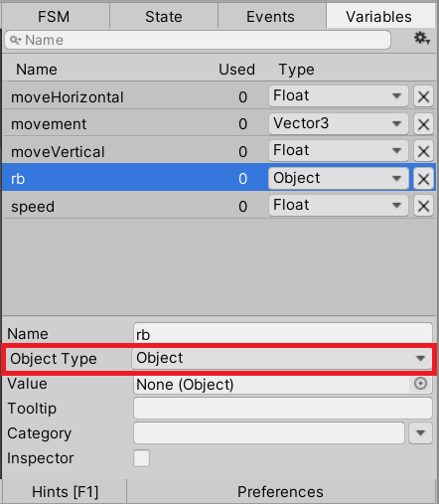
Task: Delete the moveVertical variable
Action: (423, 151)
